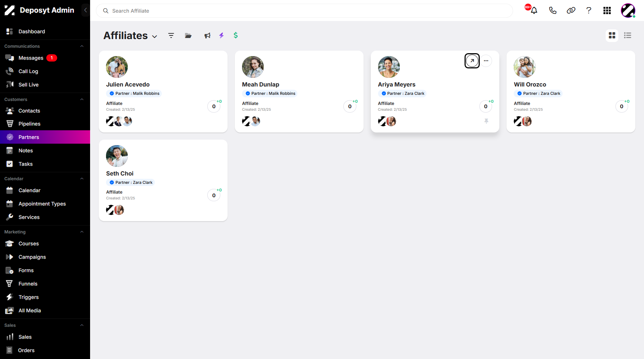Open the user profile avatar menu

pos(628,10)
